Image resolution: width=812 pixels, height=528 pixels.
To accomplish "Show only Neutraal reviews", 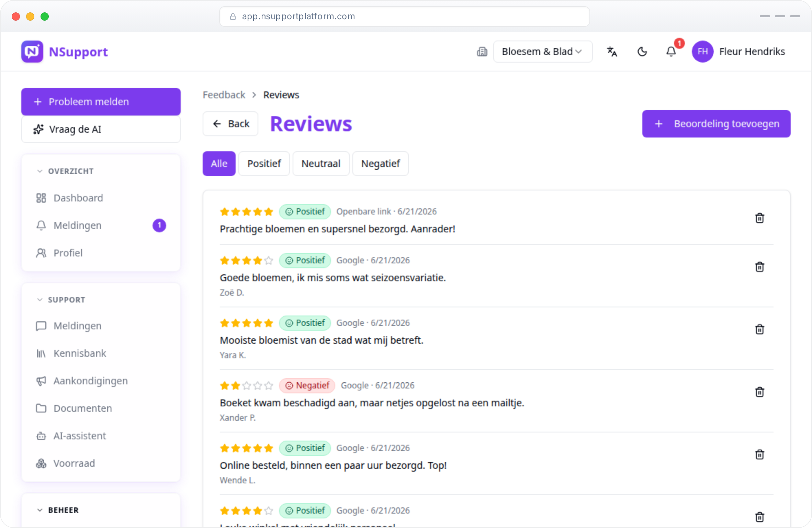I will pyautogui.click(x=321, y=164).
